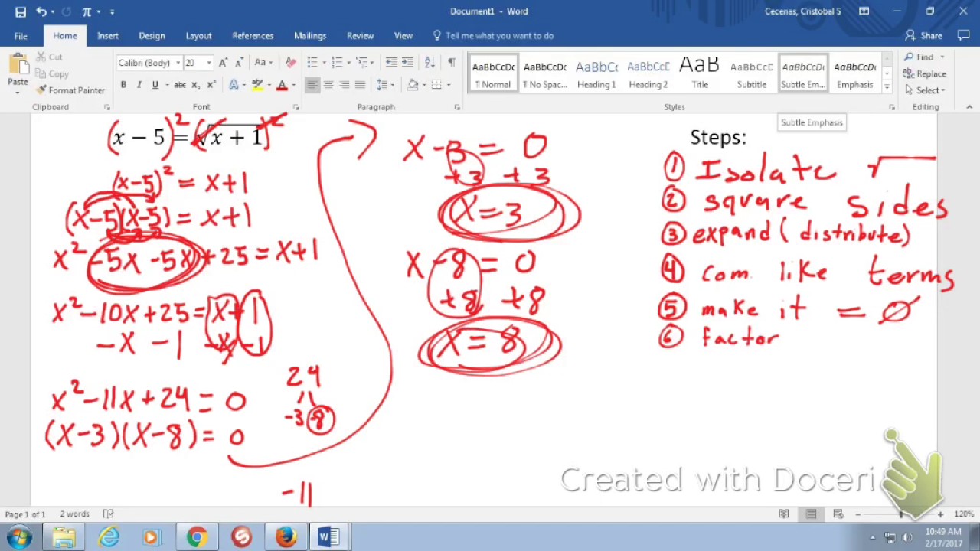Image resolution: width=980 pixels, height=551 pixels.
Task: Switch to Read Mode view icon
Action: [x=784, y=514]
